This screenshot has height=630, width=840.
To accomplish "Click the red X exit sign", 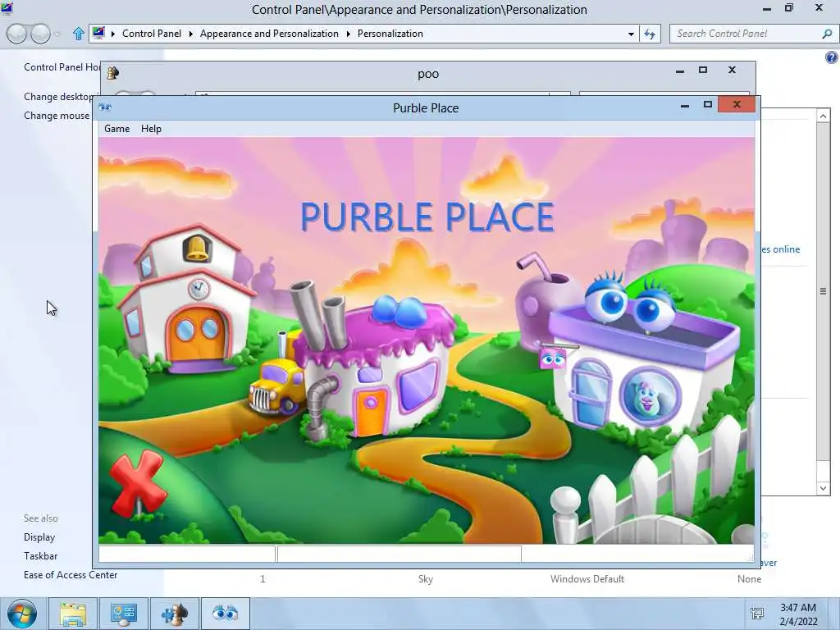I will pos(137,484).
